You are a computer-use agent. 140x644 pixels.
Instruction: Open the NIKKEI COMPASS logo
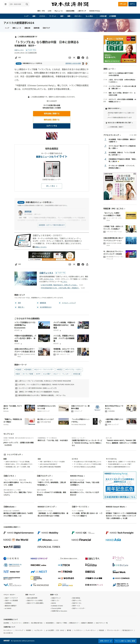point(121,578)
